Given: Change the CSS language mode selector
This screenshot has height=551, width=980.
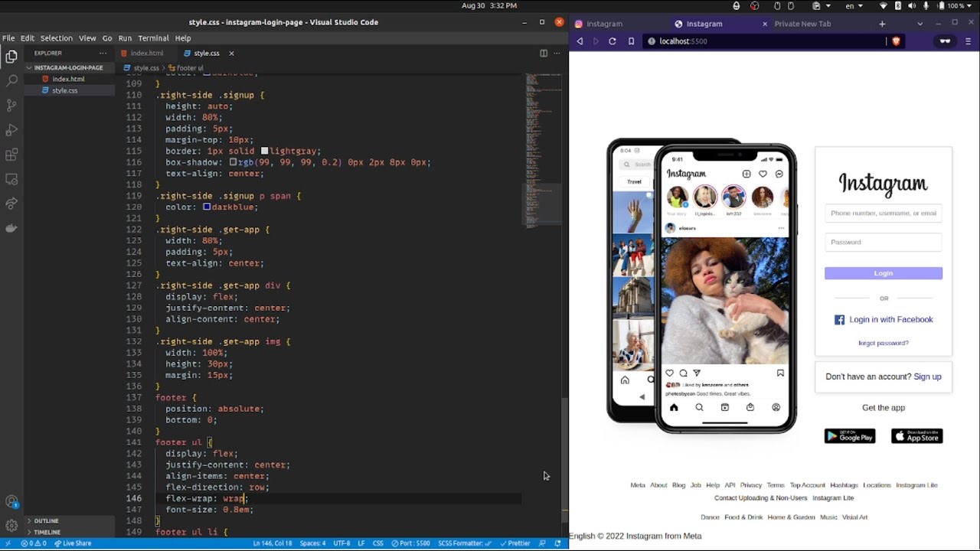Looking at the screenshot, I should [377, 543].
